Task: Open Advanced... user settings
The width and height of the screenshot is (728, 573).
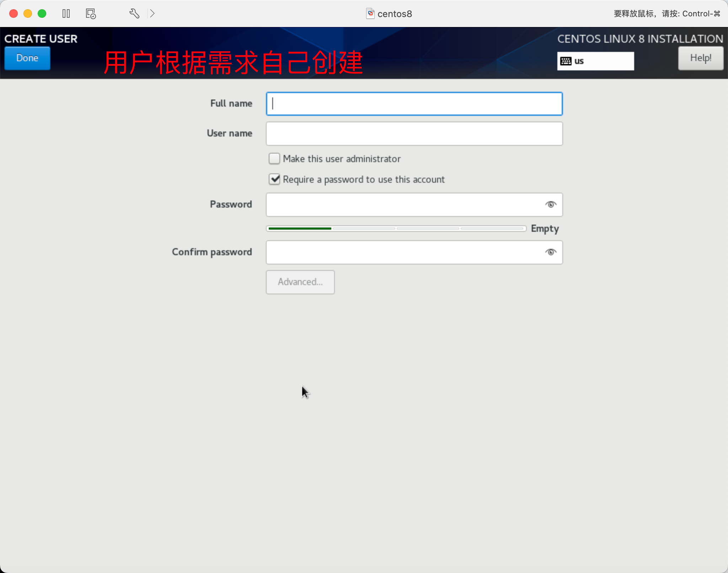Action: click(300, 282)
